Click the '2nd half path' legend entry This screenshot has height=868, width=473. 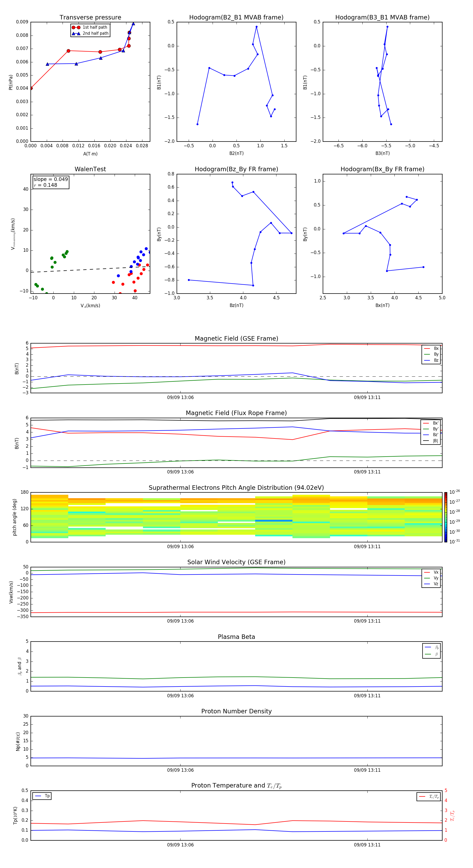pos(90,33)
